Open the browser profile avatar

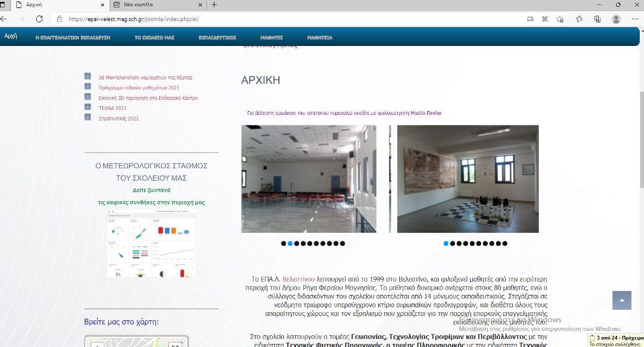616,19
